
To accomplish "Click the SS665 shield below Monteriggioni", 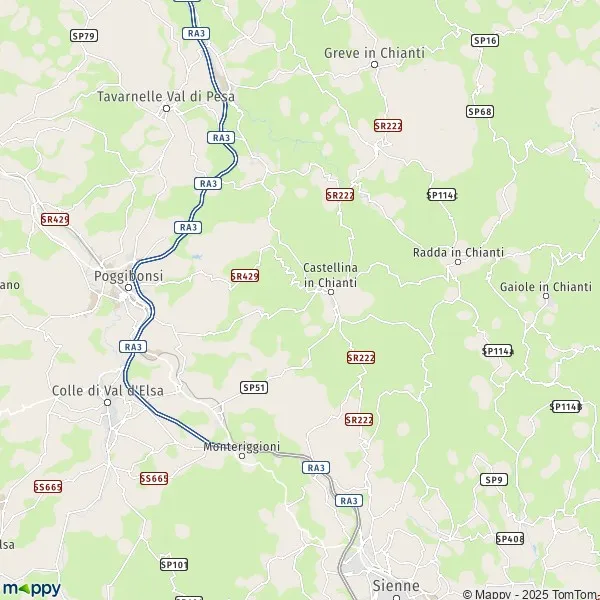I will pyautogui.click(x=154, y=478).
